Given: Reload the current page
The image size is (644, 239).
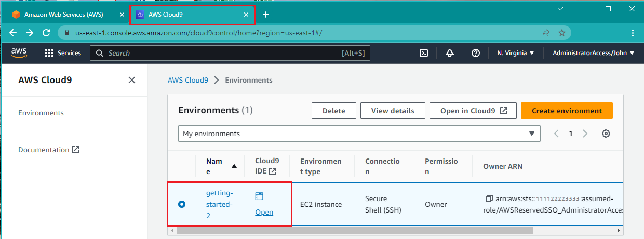Looking at the screenshot, I should coord(46,33).
